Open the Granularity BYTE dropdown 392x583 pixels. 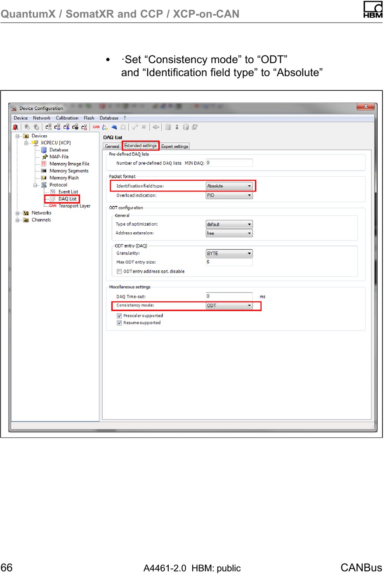click(x=229, y=253)
